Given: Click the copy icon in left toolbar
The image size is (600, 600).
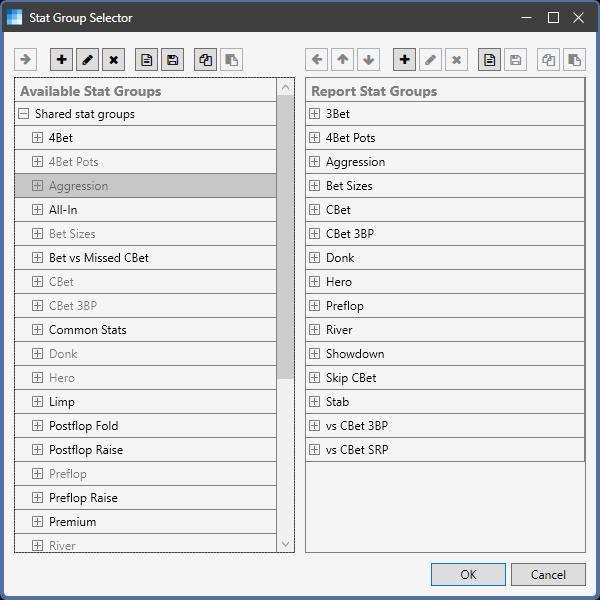Looking at the screenshot, I should point(205,60).
